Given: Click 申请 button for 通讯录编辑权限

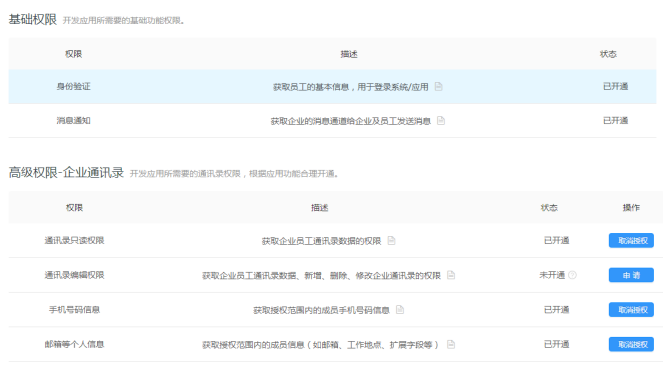Looking at the screenshot, I should point(631,275).
